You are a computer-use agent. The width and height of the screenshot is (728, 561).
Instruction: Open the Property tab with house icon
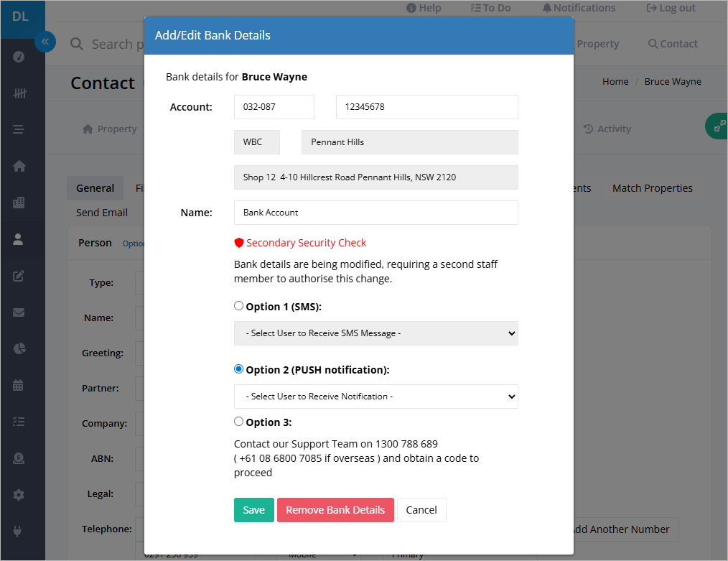click(x=110, y=129)
